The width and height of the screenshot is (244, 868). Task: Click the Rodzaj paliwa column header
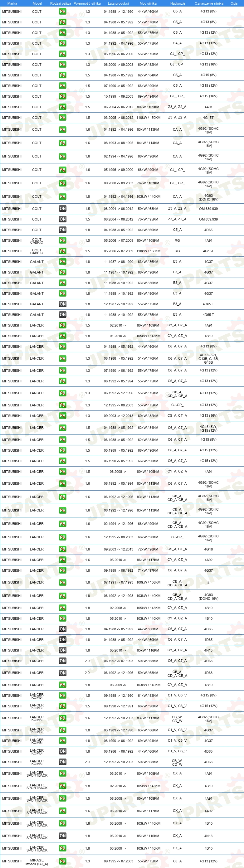click(61, 3)
